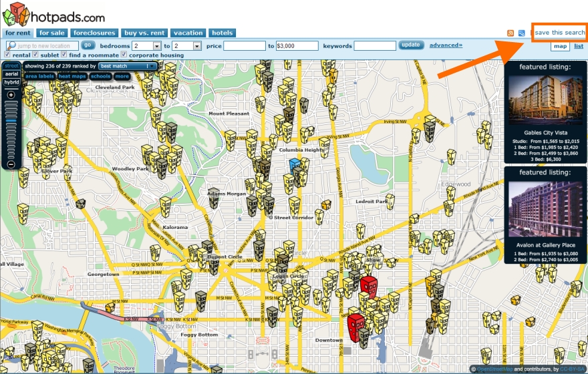
Task: Open the Avalon at Gallery Place listing photo
Action: tap(546, 209)
